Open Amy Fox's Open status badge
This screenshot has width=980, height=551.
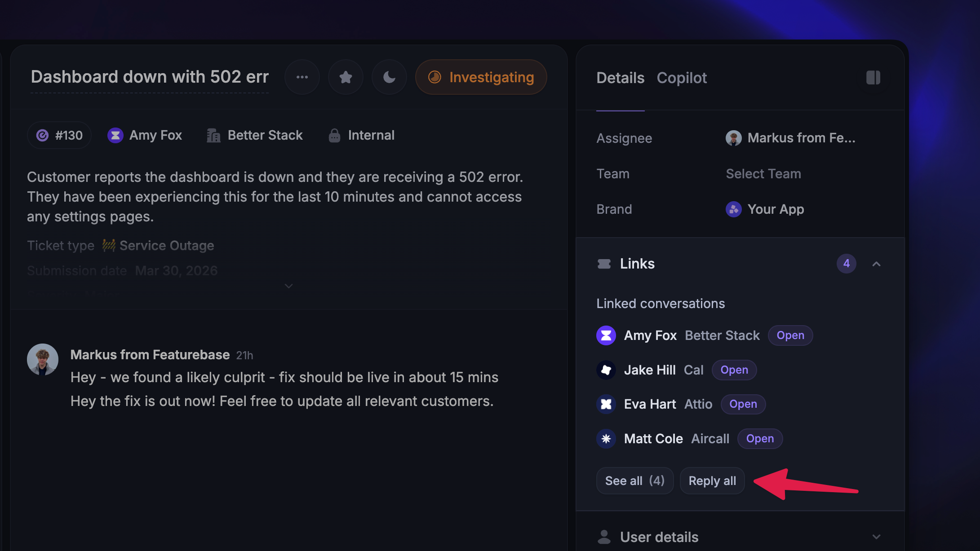790,335
